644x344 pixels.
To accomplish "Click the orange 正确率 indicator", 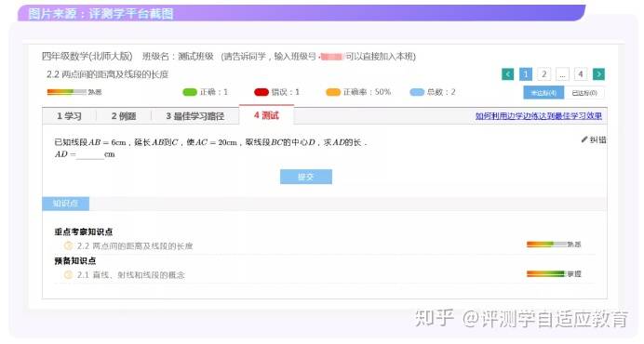I will click(333, 92).
